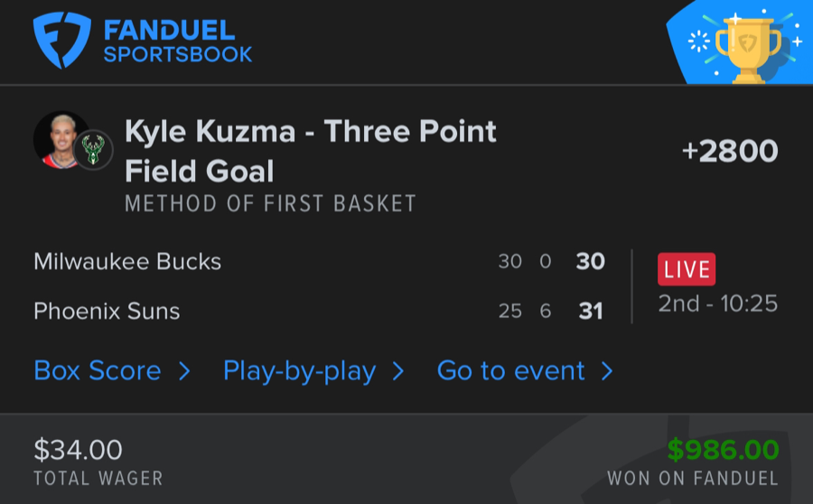Image resolution: width=813 pixels, height=504 pixels.
Task: Click the red LIVE badge
Action: [687, 269]
